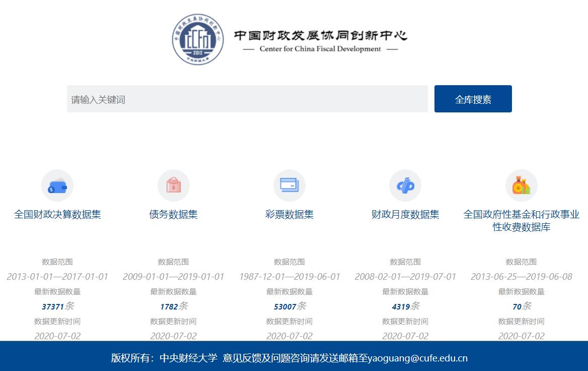Click update date 2020-07-02 under 全国财政决算数据集
The height and width of the screenshot is (371, 588).
point(57,336)
